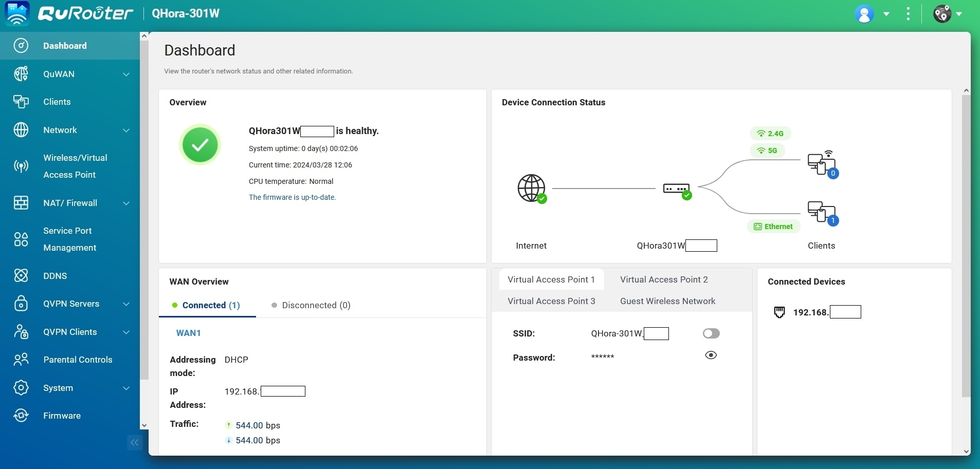Click the NAT/Firewall brick wall icon
Image resolution: width=980 pixels, height=469 pixels.
[21, 203]
